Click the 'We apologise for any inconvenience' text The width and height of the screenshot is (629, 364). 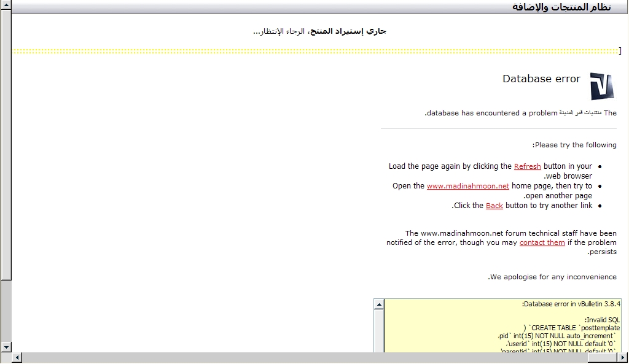tap(552, 277)
